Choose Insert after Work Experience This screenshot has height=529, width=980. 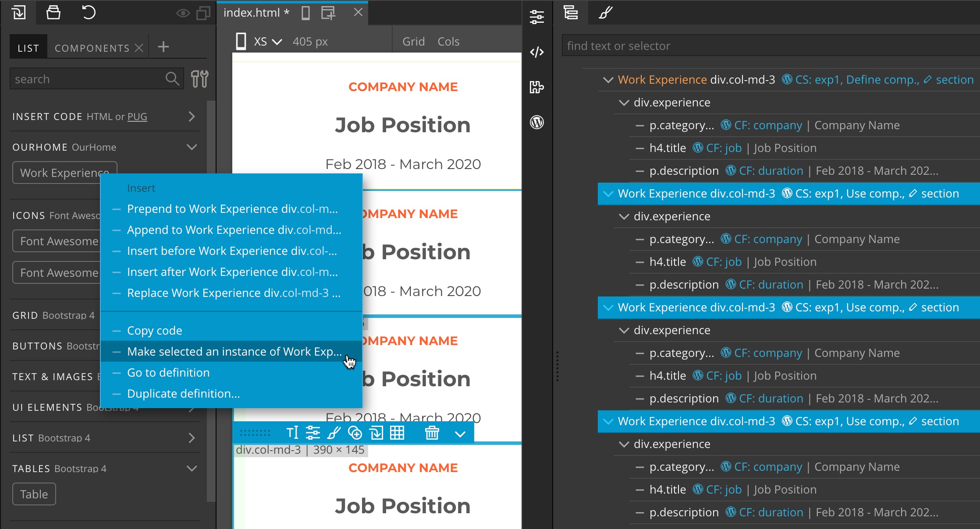231,272
